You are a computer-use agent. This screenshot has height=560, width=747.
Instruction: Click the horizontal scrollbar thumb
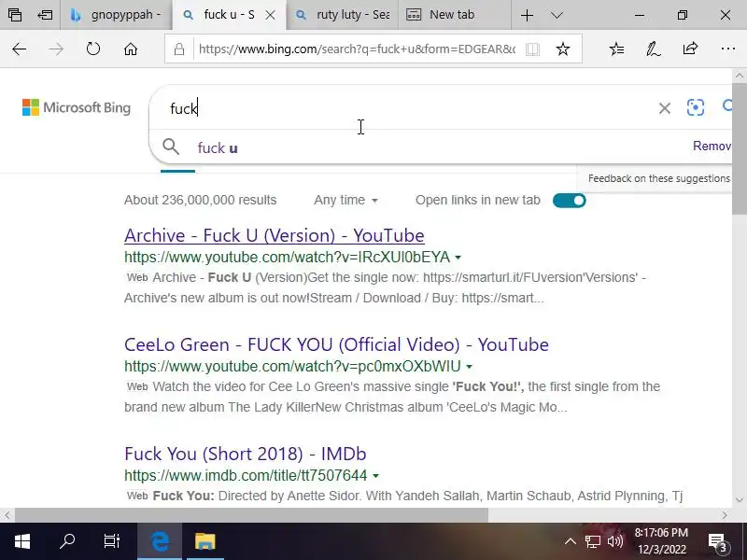251,515
